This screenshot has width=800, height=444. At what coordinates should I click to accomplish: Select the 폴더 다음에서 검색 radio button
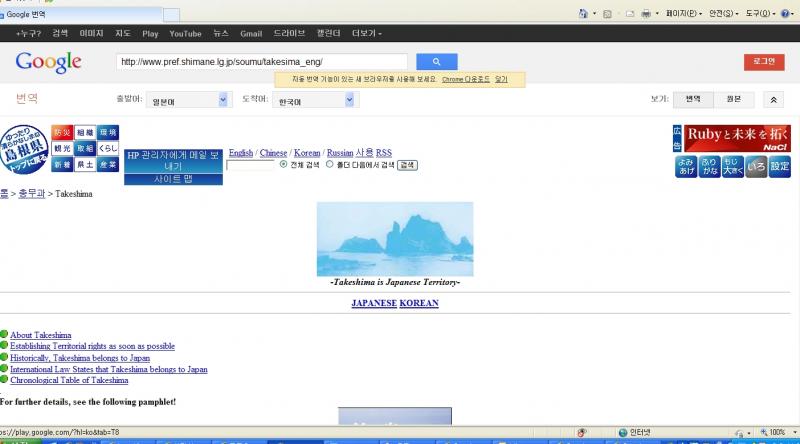pos(331,164)
